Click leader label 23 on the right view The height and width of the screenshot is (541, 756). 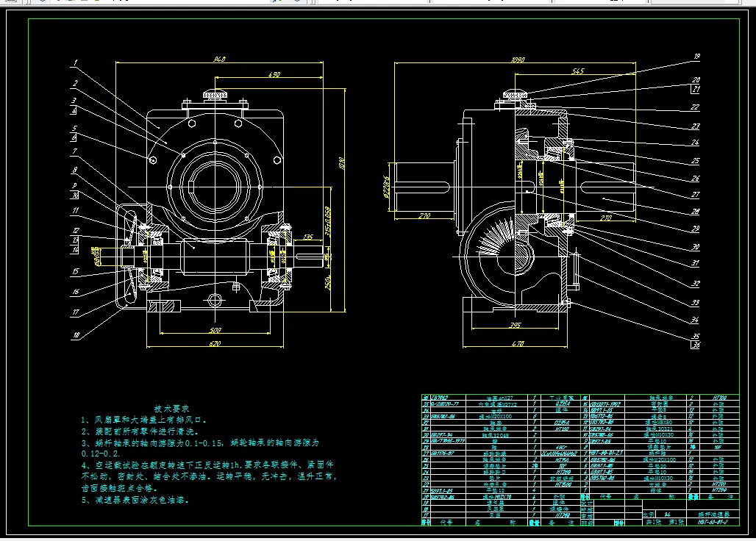tap(695, 126)
